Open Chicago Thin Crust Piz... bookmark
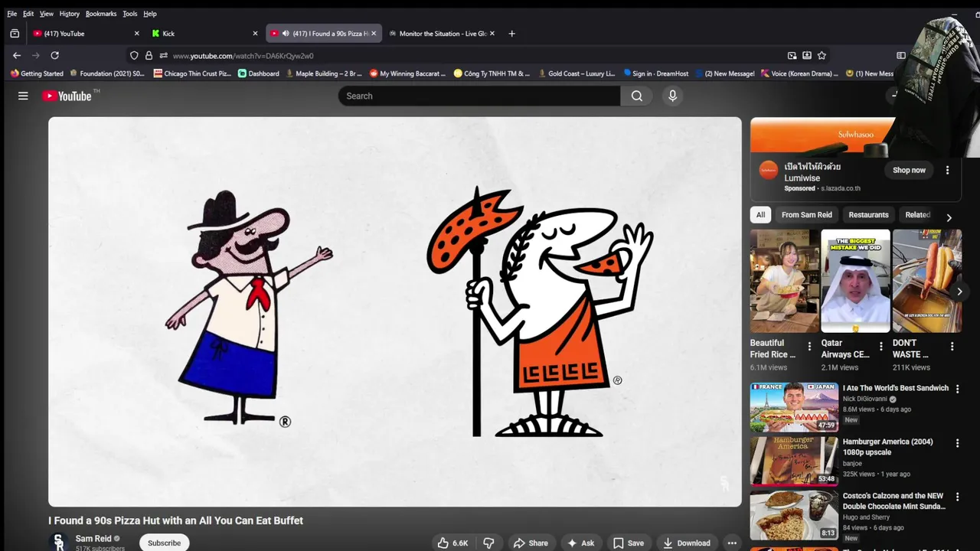 click(x=192, y=73)
